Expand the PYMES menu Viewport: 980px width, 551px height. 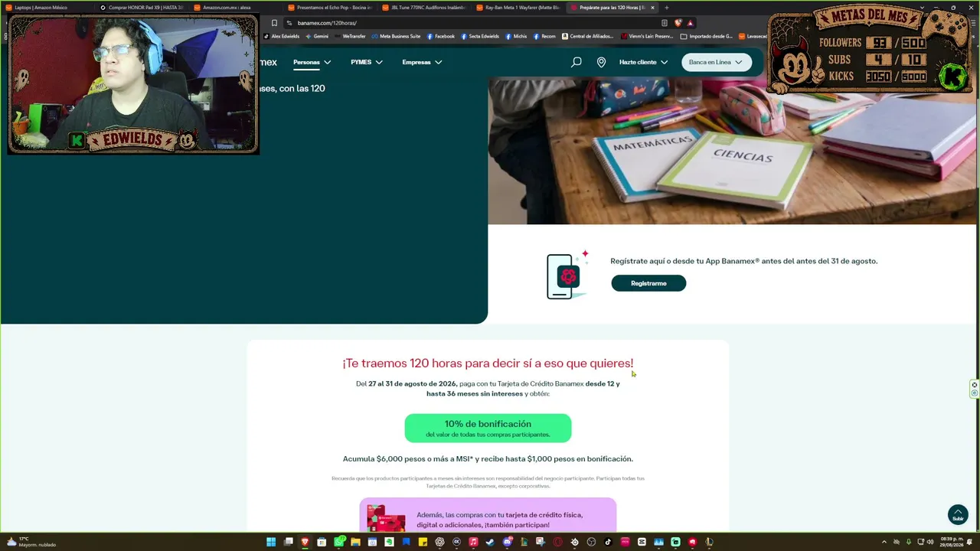click(366, 62)
